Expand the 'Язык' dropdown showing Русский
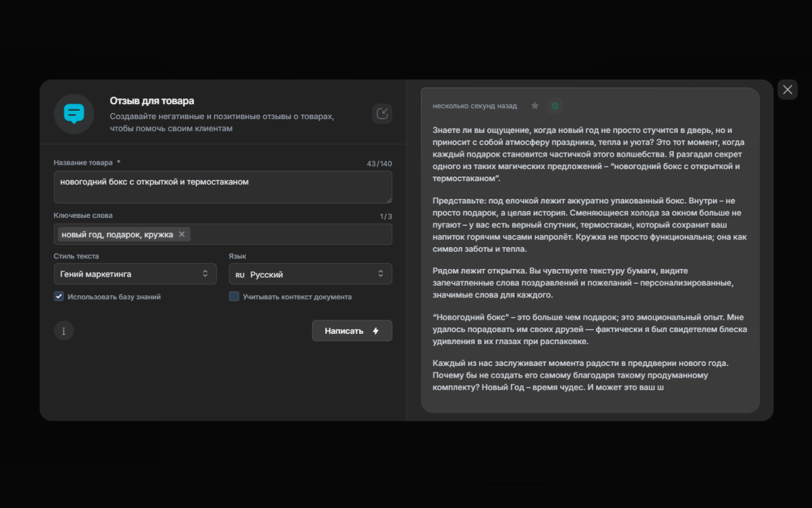 pyautogui.click(x=310, y=274)
